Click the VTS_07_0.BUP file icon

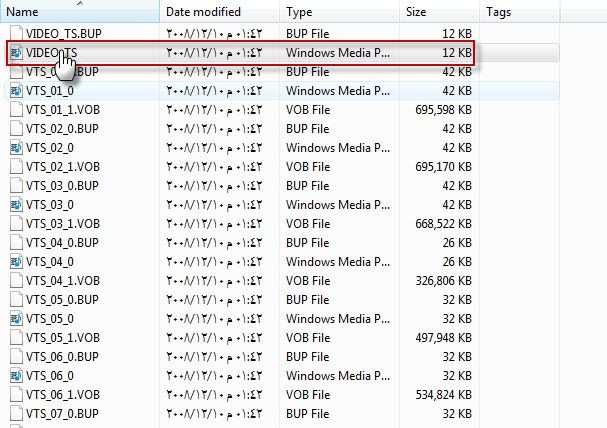[x=16, y=413]
